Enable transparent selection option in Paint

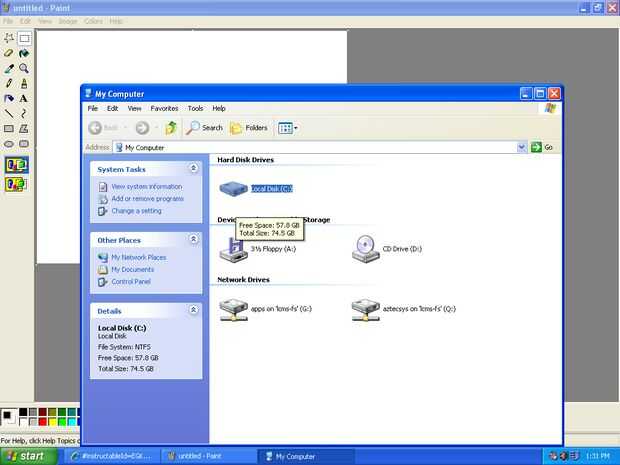[x=16, y=184]
